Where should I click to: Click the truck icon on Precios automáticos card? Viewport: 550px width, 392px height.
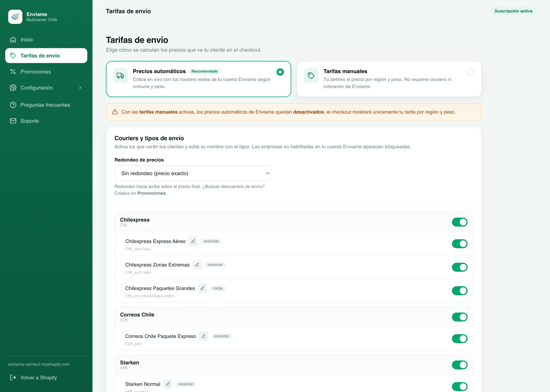tap(120, 76)
